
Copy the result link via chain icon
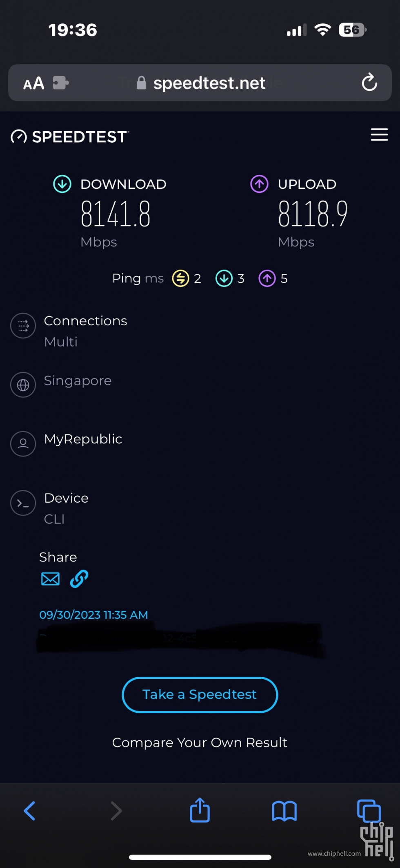point(79,579)
